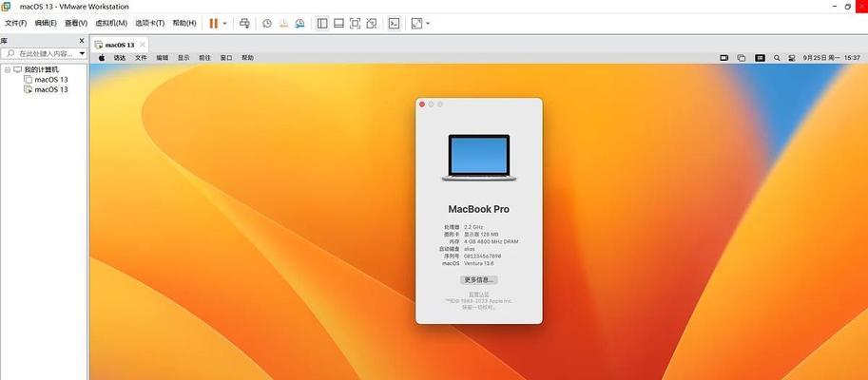
Task: Open the power options dropdown beside pause
Action: click(x=224, y=23)
